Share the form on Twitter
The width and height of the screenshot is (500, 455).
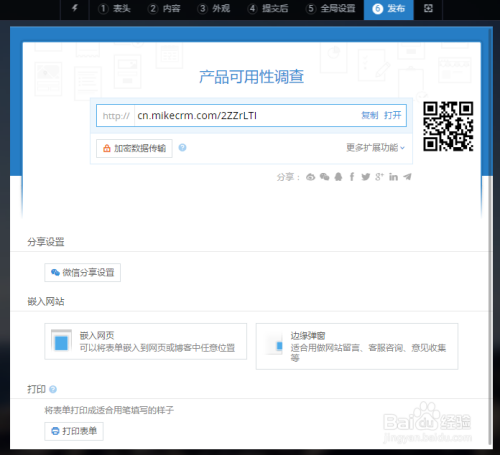click(366, 177)
